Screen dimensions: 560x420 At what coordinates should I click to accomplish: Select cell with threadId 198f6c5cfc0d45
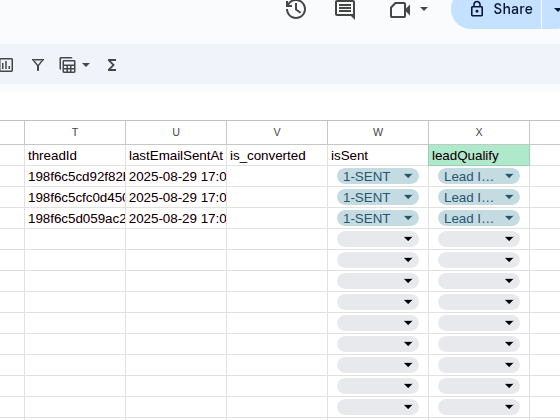pyautogui.click(x=75, y=198)
